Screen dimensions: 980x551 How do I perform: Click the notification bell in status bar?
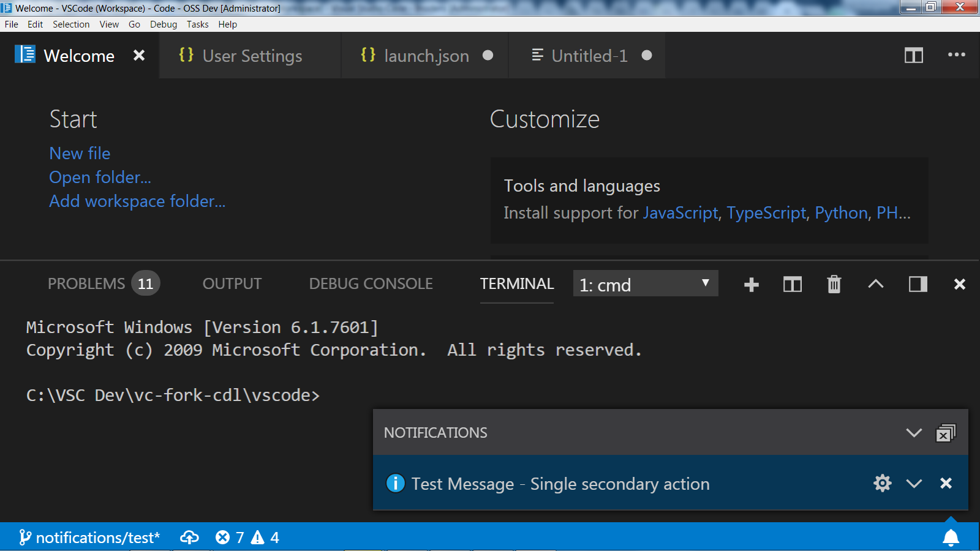(x=951, y=538)
